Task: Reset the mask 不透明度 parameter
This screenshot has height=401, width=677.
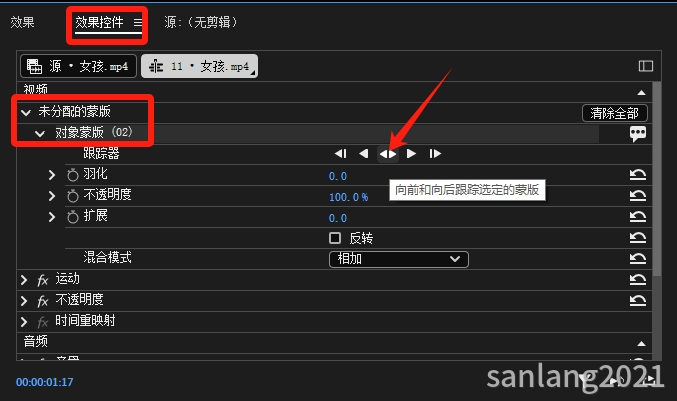Action: (x=638, y=196)
